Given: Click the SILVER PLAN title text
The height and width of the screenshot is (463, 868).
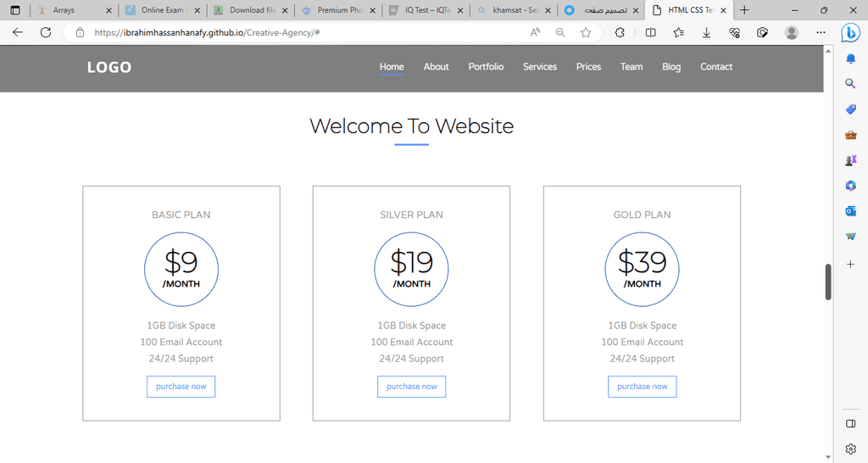Looking at the screenshot, I should click(411, 215).
